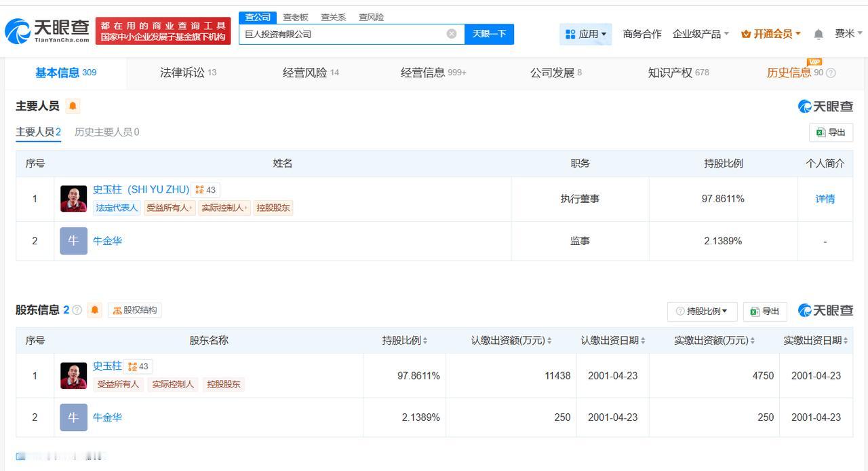Click 详情 link for 史玉柱
Viewport: 868px width, 471px height.
[x=825, y=199]
